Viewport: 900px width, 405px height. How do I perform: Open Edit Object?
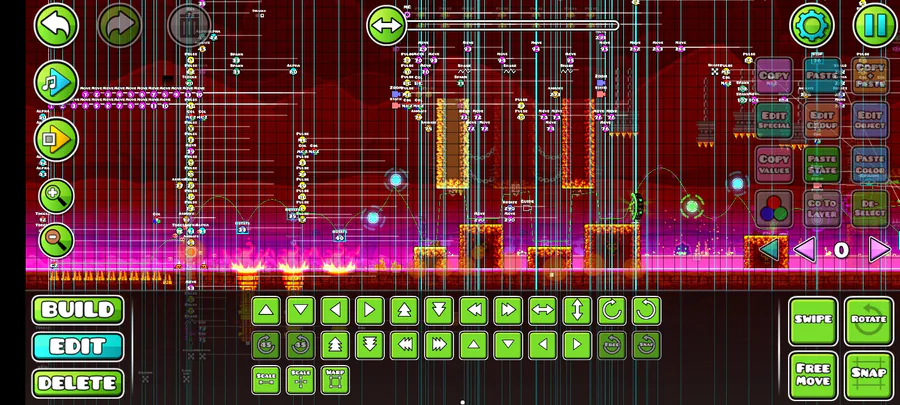(870, 120)
